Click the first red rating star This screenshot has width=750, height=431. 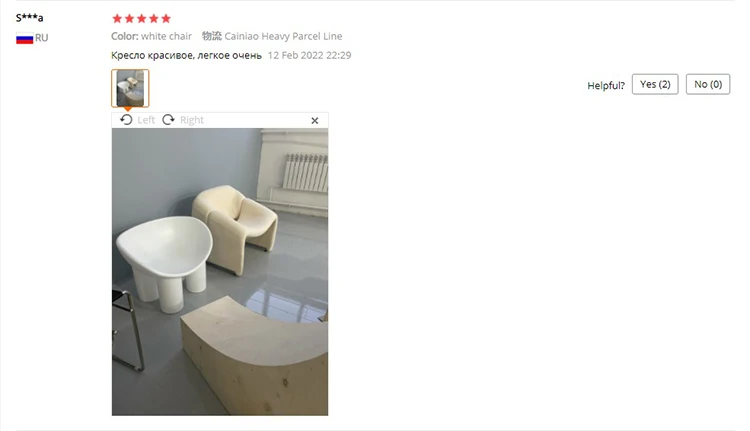117,19
